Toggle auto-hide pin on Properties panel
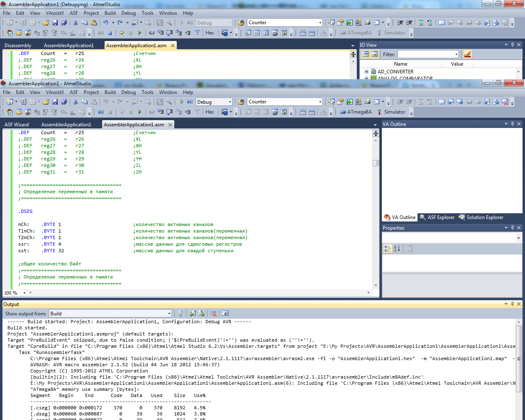This screenshot has width=525, height=420. pos(512,228)
